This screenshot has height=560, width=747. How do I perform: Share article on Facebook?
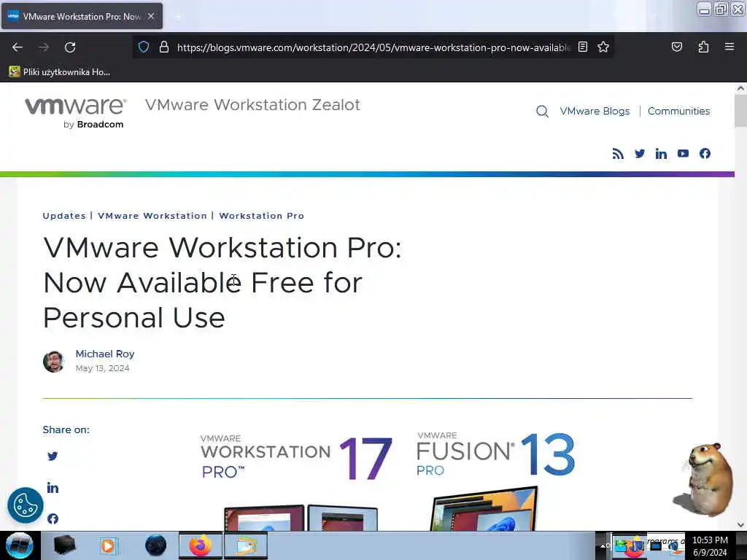tap(53, 518)
